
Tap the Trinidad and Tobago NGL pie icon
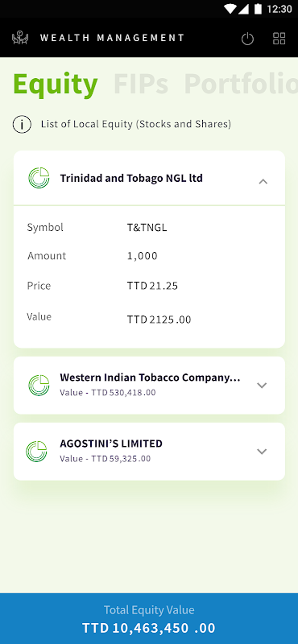(39, 178)
